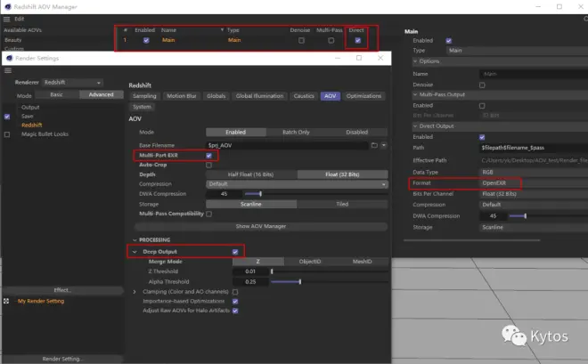Switch to the Global Illumination tab
The width and height of the screenshot is (588, 364).
[259, 96]
